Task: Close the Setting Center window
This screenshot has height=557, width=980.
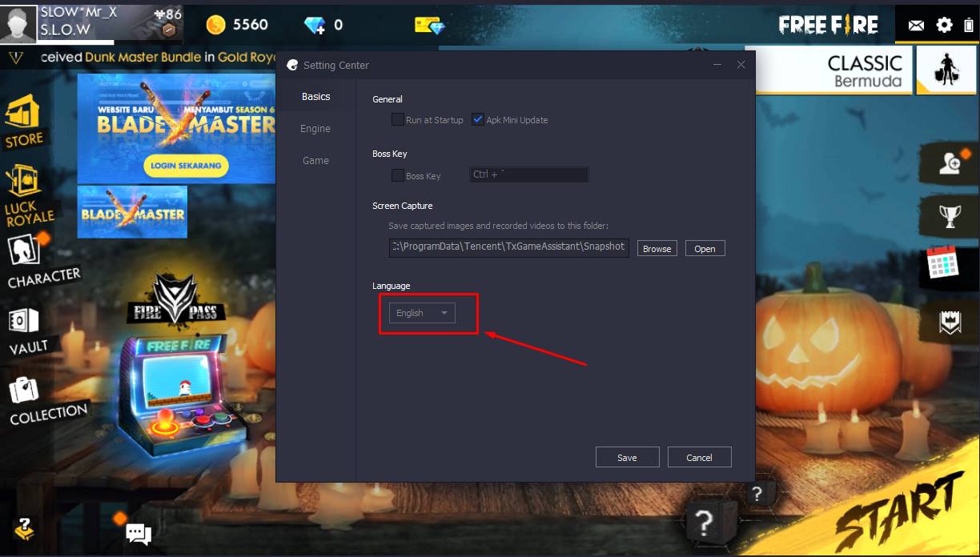Action: (x=741, y=65)
